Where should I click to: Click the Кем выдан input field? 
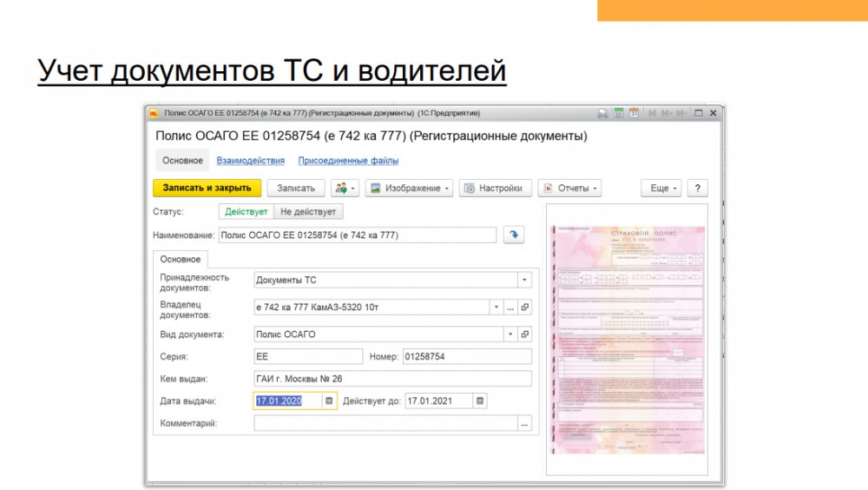(x=392, y=378)
